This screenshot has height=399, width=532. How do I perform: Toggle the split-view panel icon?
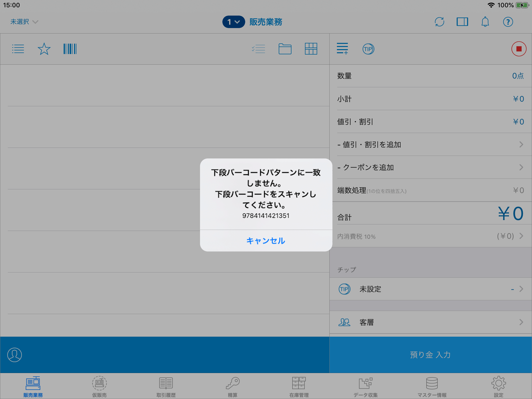click(462, 22)
